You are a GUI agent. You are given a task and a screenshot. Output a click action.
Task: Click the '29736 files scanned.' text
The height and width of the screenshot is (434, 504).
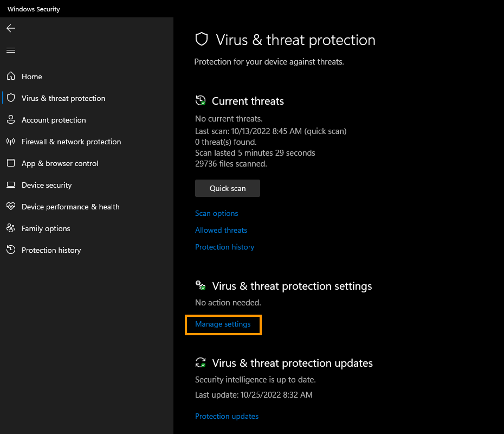coord(231,164)
